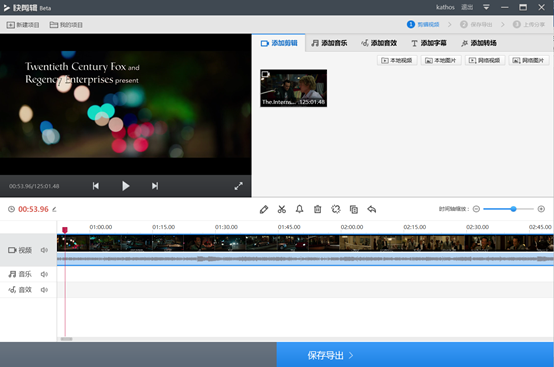Click the bell marker icon
This screenshot has height=367, width=554.
tap(299, 209)
